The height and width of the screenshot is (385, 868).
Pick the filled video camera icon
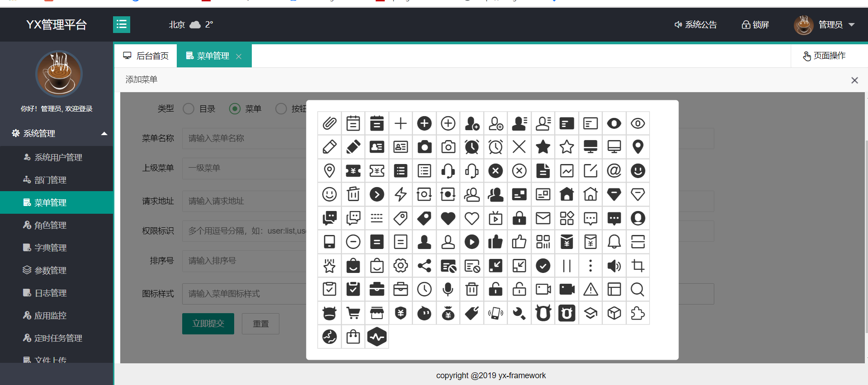coord(566,289)
